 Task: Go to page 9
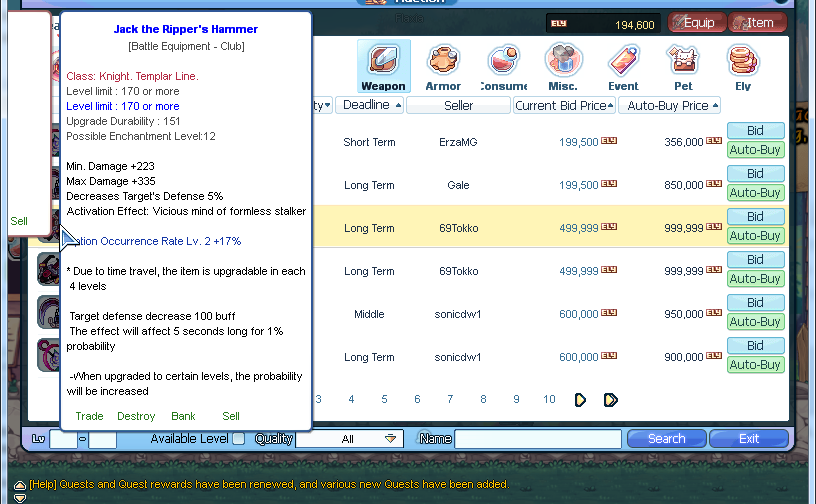[x=516, y=399]
